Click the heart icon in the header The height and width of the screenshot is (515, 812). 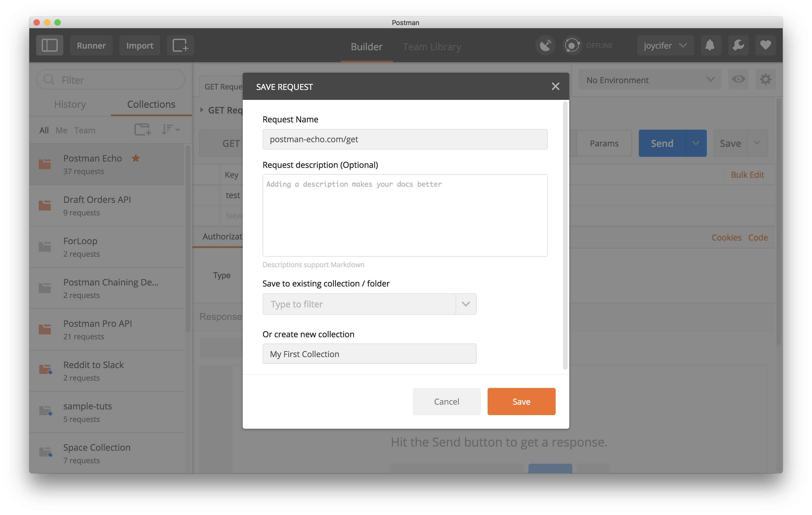[765, 45]
